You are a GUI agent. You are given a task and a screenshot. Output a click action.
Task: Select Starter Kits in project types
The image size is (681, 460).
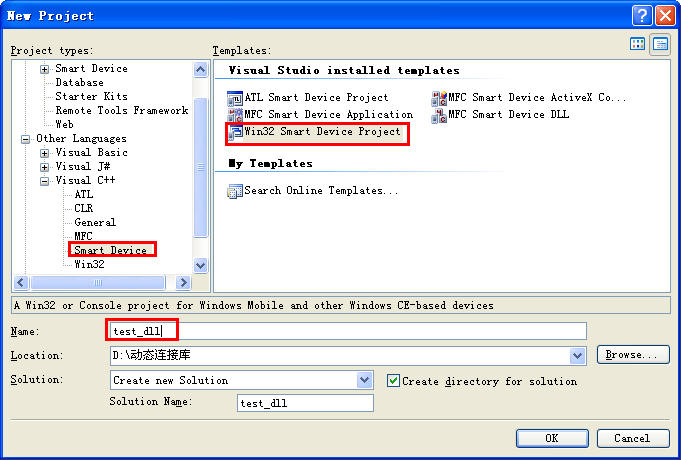click(92, 96)
